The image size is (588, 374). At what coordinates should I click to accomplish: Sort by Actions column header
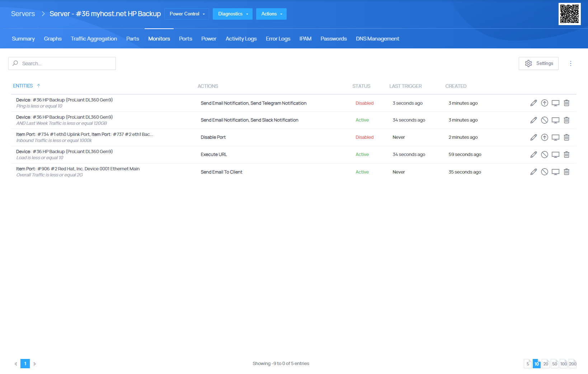click(x=208, y=86)
